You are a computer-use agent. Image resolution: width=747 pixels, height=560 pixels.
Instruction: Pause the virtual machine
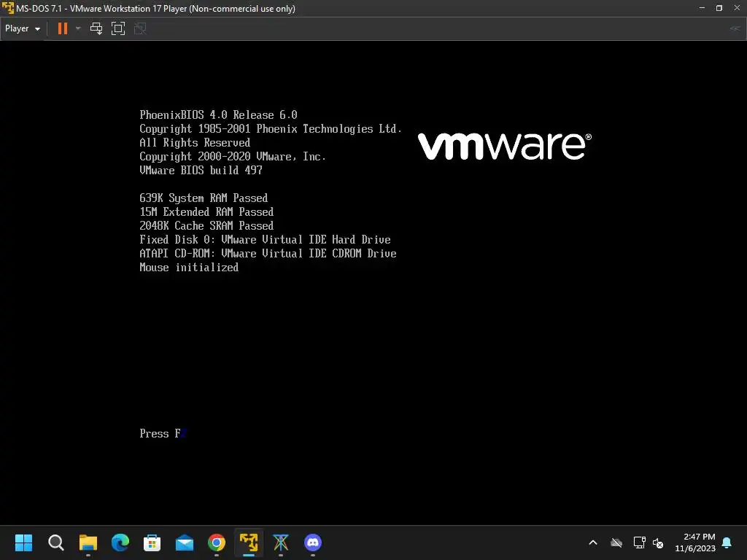(63, 28)
